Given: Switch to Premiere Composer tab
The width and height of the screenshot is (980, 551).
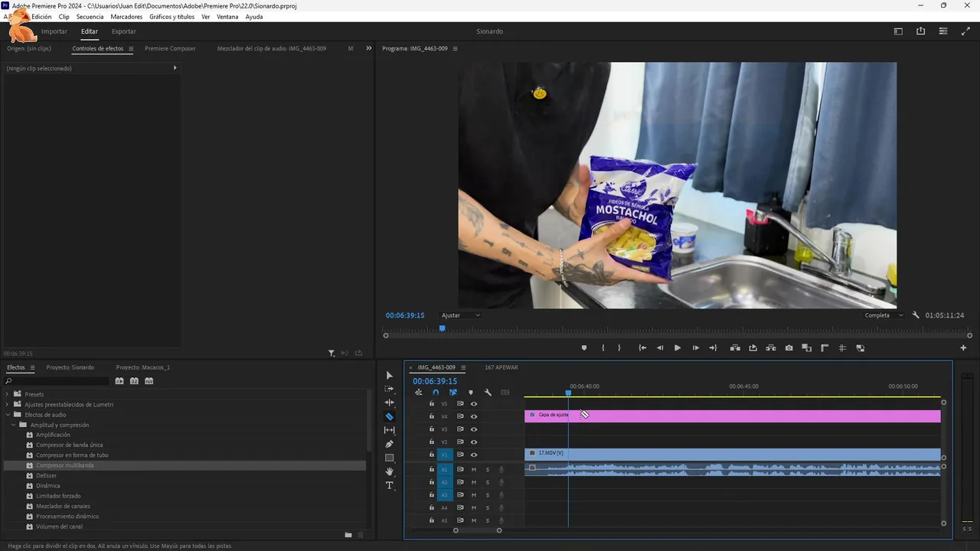Looking at the screenshot, I should pyautogui.click(x=170, y=48).
